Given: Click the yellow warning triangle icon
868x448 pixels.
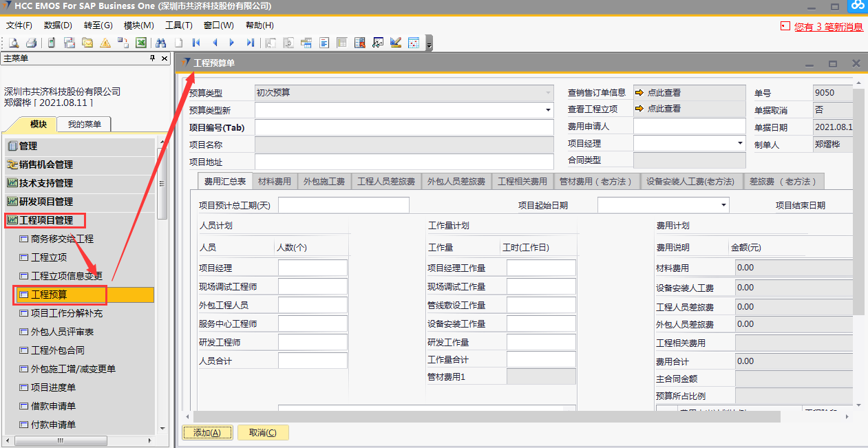Looking at the screenshot, I should pyautogui.click(x=105, y=43).
